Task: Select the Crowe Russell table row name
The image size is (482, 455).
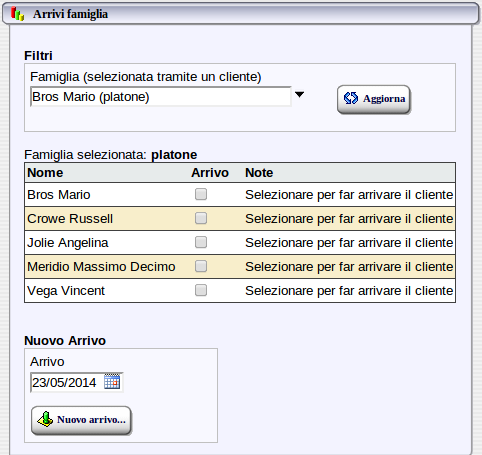Action: [x=70, y=219]
